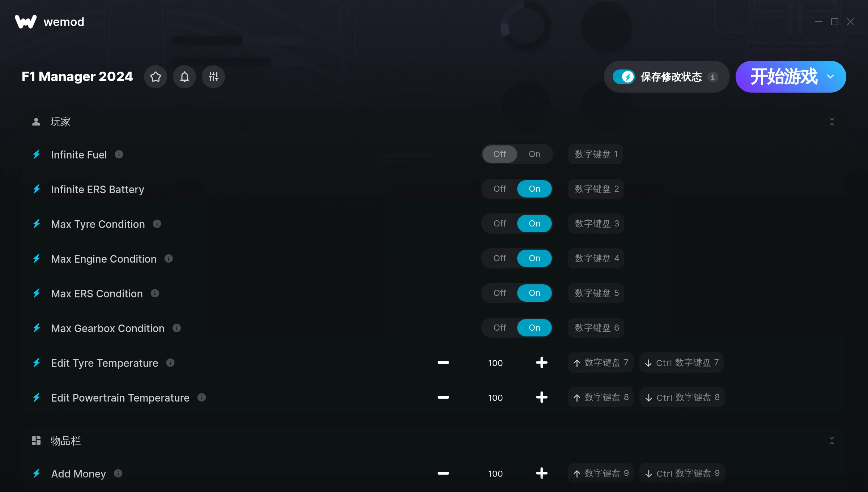Show info for Max Tyre Condition

(x=157, y=224)
